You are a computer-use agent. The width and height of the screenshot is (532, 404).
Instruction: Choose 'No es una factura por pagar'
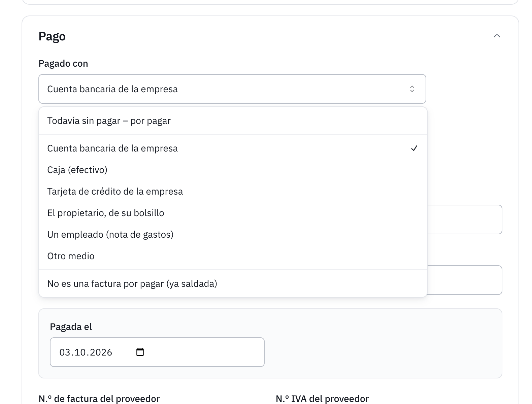(233, 284)
